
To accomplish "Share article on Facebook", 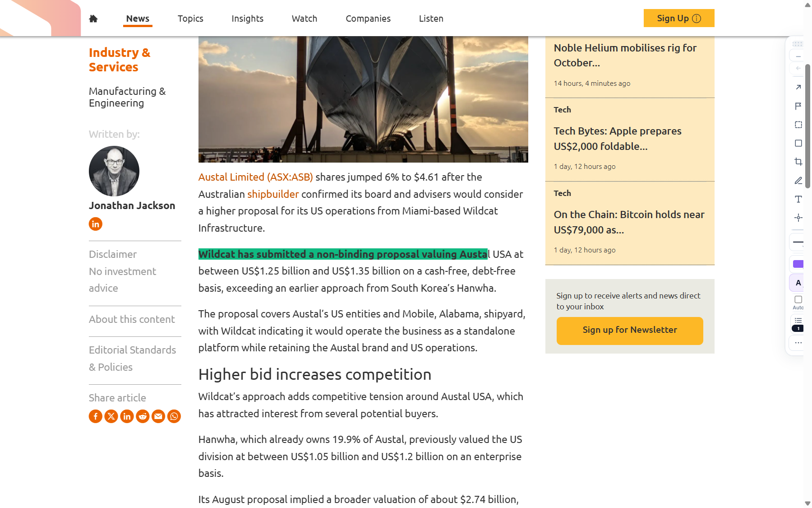I will click(x=96, y=416).
